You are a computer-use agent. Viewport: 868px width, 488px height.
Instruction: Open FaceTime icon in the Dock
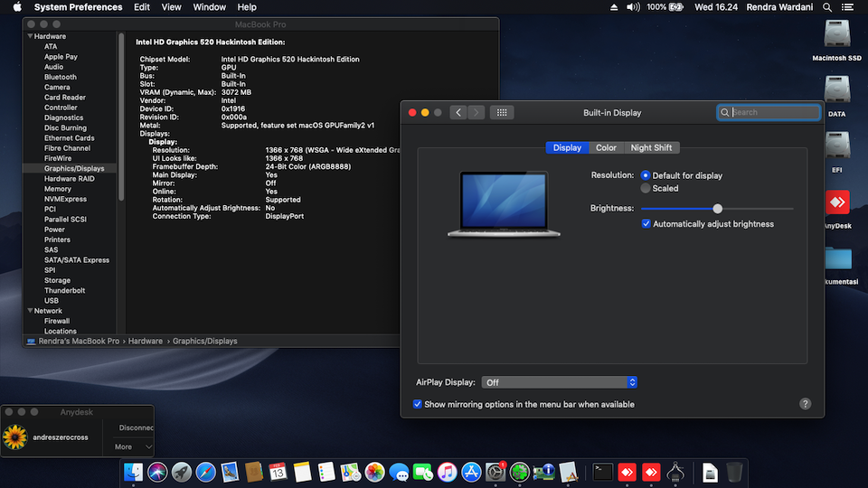423,472
